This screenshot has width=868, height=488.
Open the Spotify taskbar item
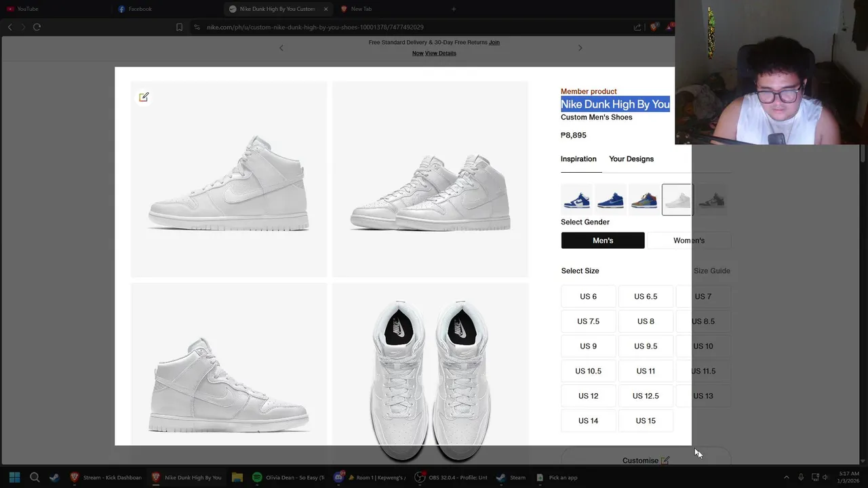pos(289,477)
